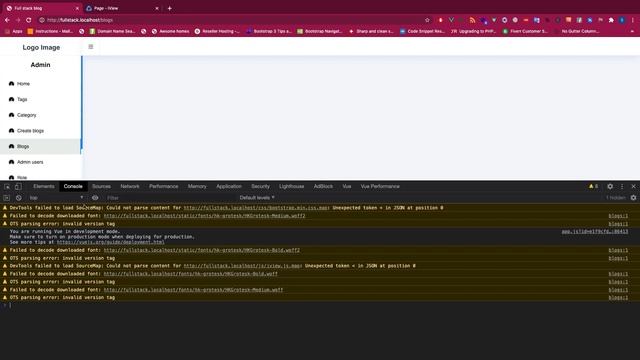Show the console sidebar icon
Viewport: 640px width, 360px height.
click(7, 198)
